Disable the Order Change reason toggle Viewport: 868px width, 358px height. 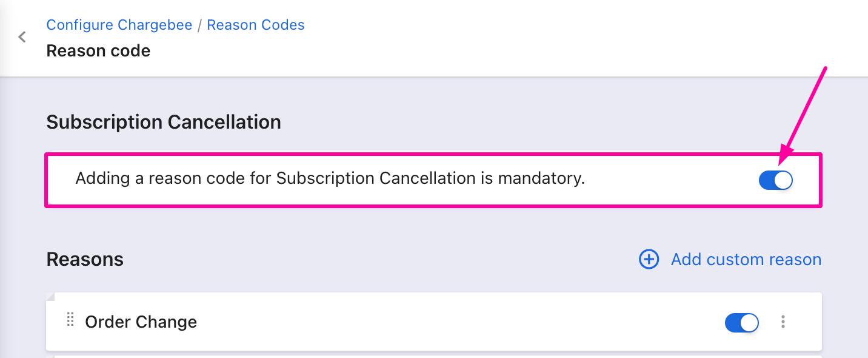[x=742, y=322]
